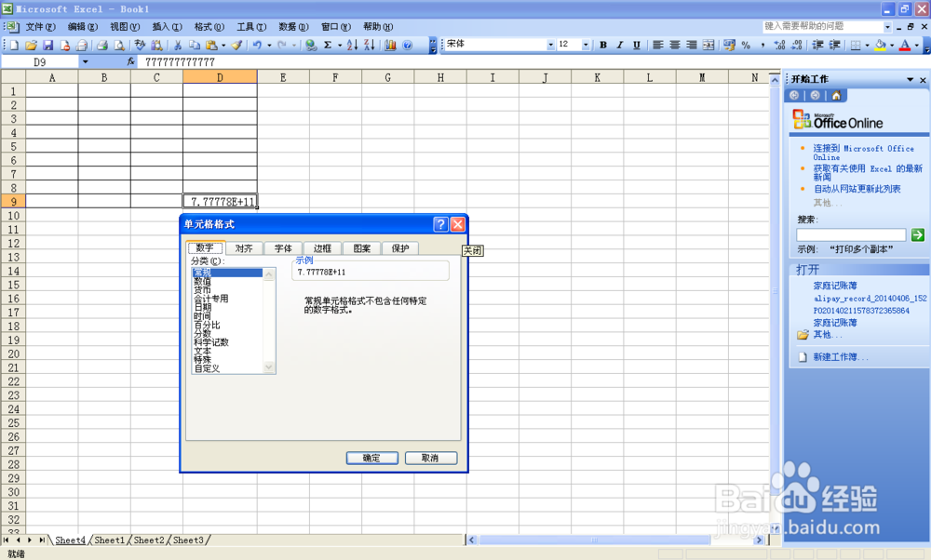Sort ascending A to Z
931x560 pixels.
tap(352, 45)
